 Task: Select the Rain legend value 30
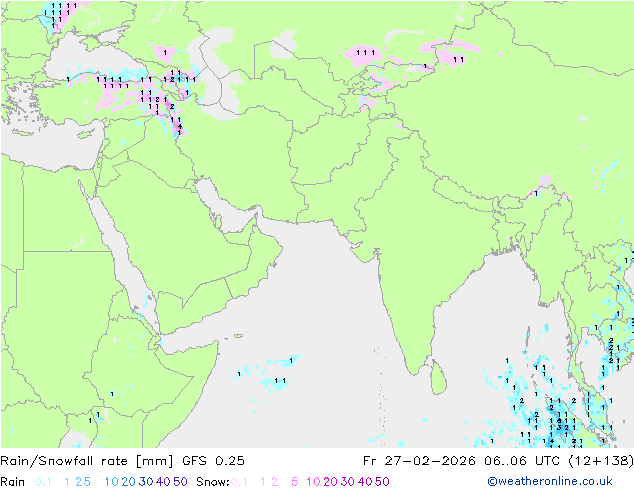pos(146,482)
